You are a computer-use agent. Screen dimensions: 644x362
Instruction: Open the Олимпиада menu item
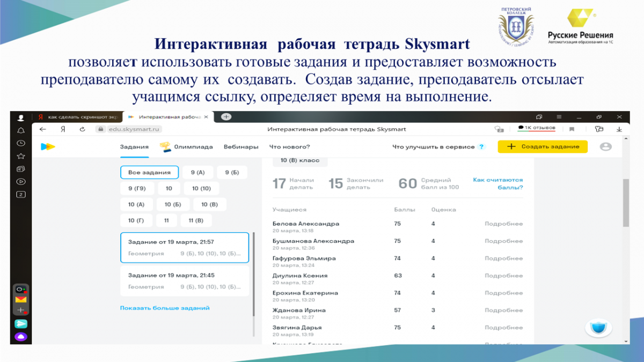[x=186, y=147]
